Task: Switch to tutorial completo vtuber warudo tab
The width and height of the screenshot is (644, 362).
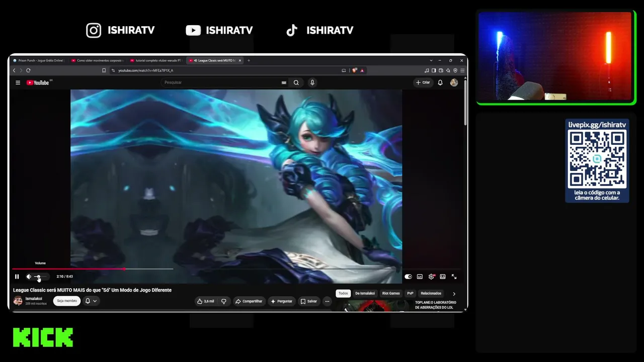Action: 155,60
